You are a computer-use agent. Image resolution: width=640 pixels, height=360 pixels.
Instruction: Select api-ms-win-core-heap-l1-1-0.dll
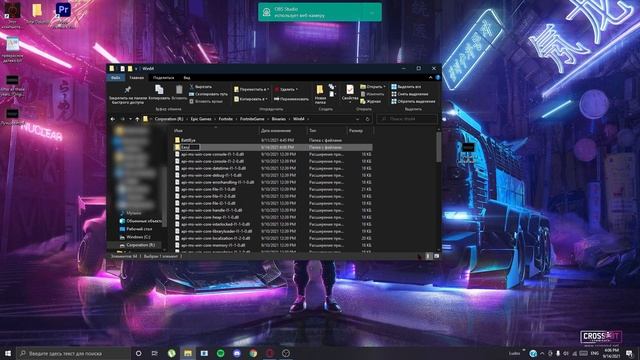click(x=273, y=217)
